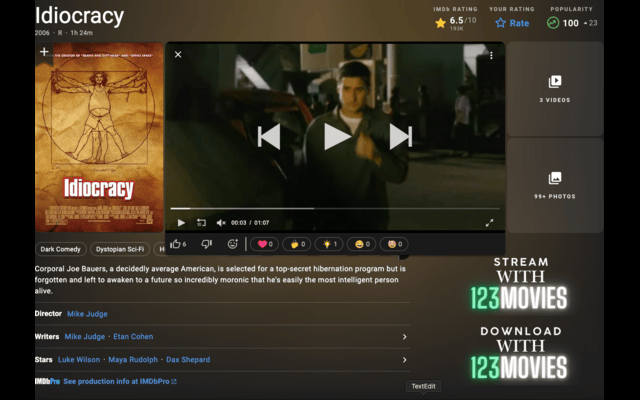Like the video with thumbs-up icon
The width and height of the screenshot is (640, 400).
coord(178,244)
